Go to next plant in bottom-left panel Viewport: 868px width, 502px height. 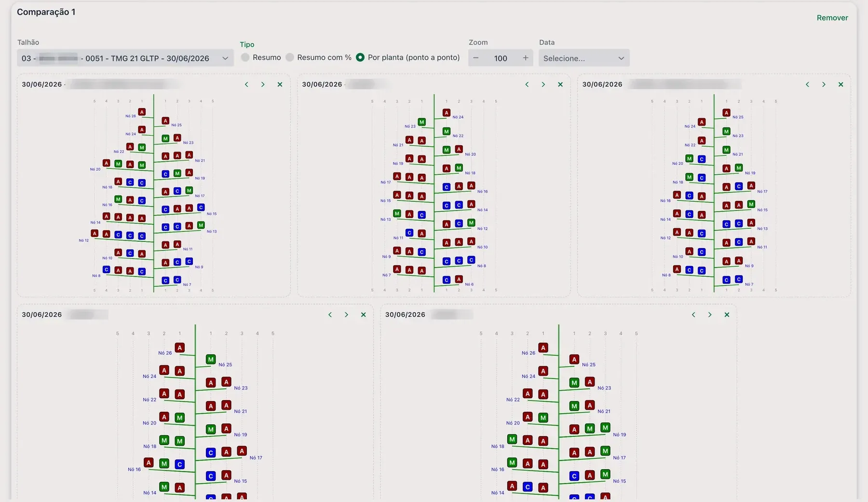pyautogui.click(x=346, y=315)
